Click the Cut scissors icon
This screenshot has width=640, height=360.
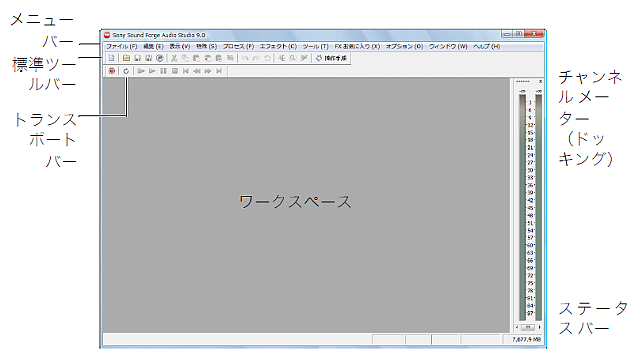click(x=174, y=58)
